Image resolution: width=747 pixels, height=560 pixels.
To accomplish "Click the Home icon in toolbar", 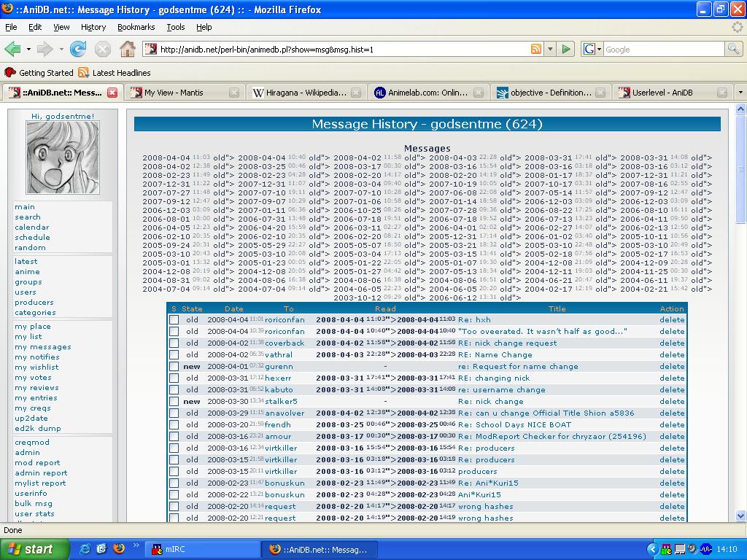I will 128,50.
